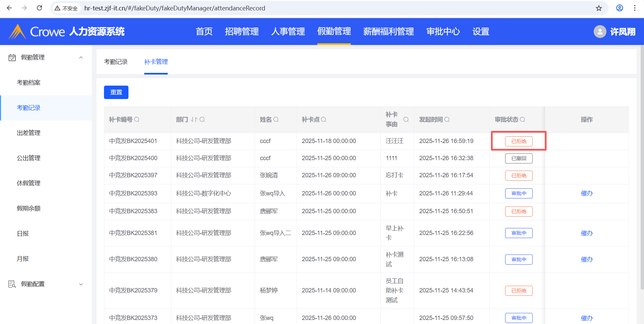Click 催办 link for record 中竞发BK2025393
Viewport: 644px width, 324px height.
[x=587, y=193]
